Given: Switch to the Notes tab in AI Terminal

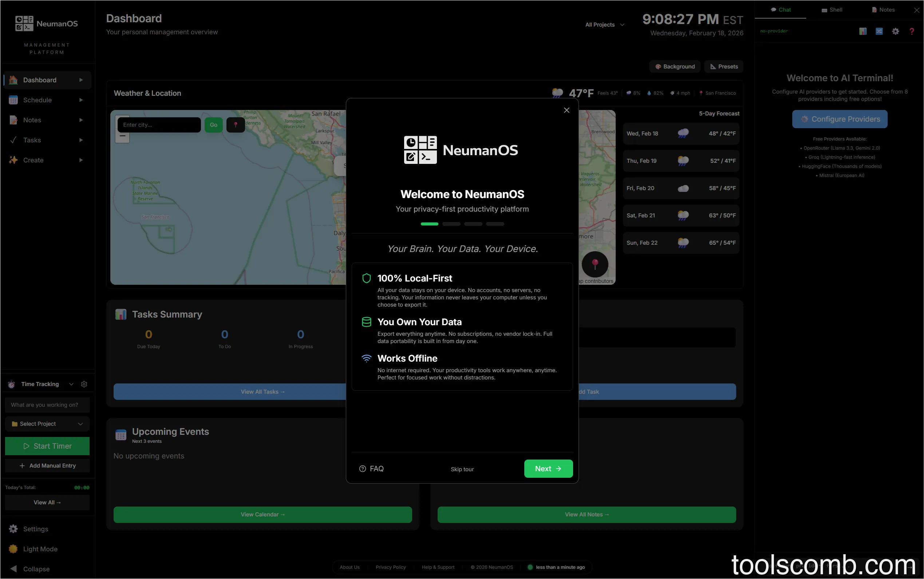Looking at the screenshot, I should [x=883, y=10].
